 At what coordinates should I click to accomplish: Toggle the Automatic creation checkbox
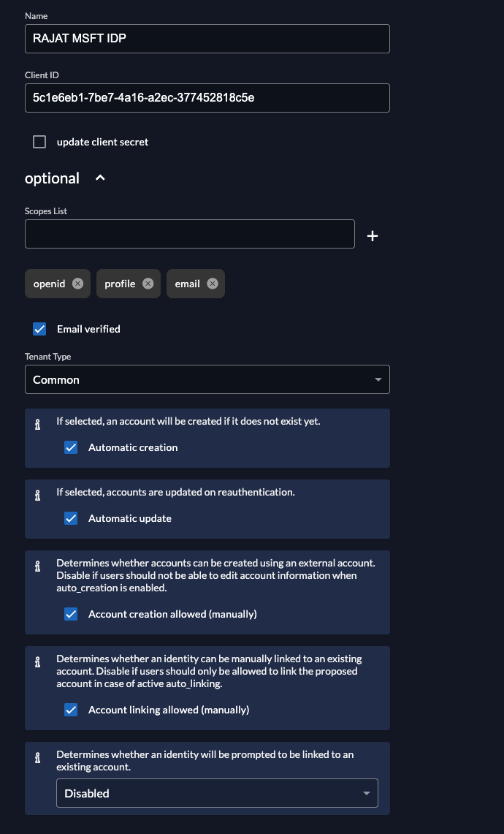pos(71,447)
